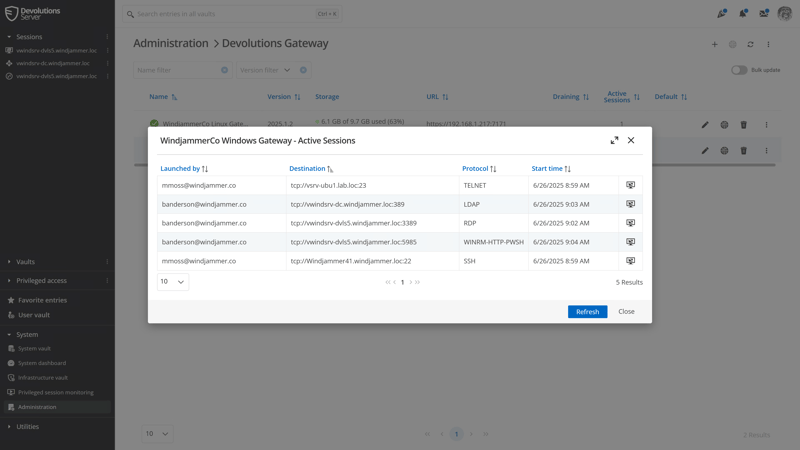Open notifications bell icon
This screenshot has height=450, width=800.
743,13
